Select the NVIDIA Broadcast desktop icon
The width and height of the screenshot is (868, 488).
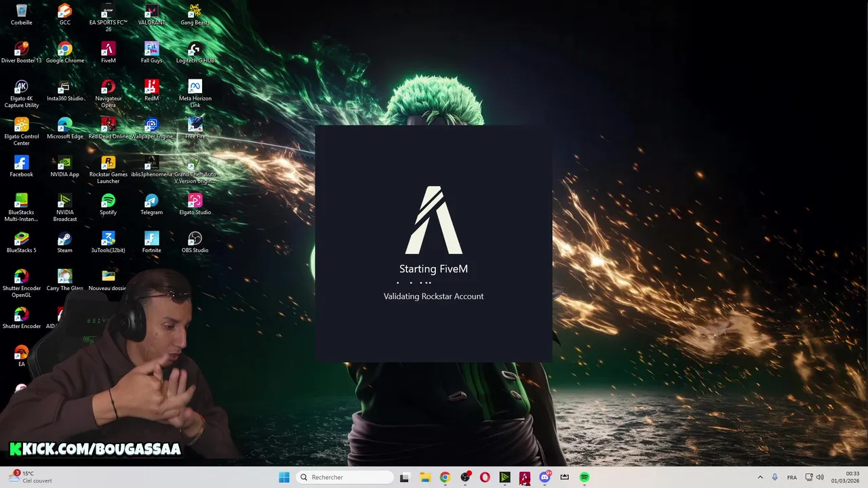[64, 208]
